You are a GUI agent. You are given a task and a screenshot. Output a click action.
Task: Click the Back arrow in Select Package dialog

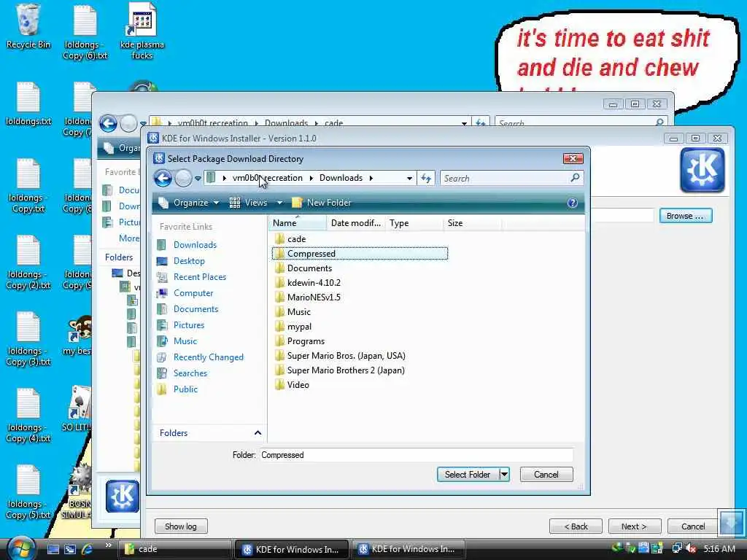163,179
